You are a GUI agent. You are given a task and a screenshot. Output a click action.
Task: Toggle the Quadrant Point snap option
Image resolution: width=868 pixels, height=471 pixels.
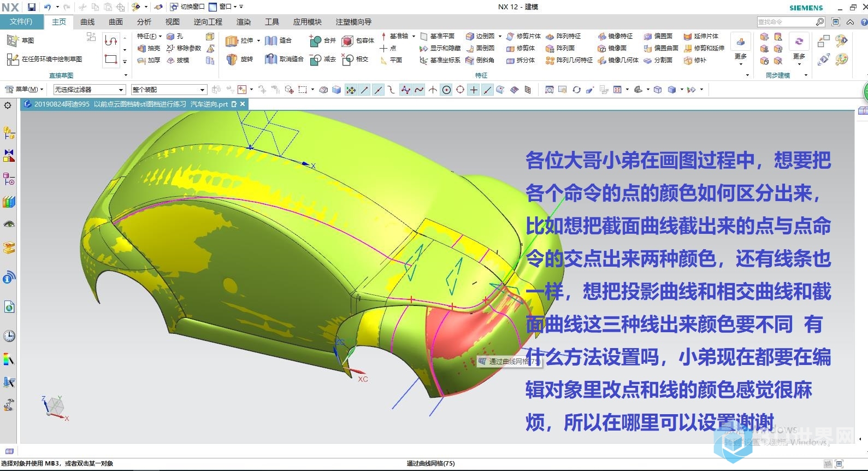click(x=460, y=90)
